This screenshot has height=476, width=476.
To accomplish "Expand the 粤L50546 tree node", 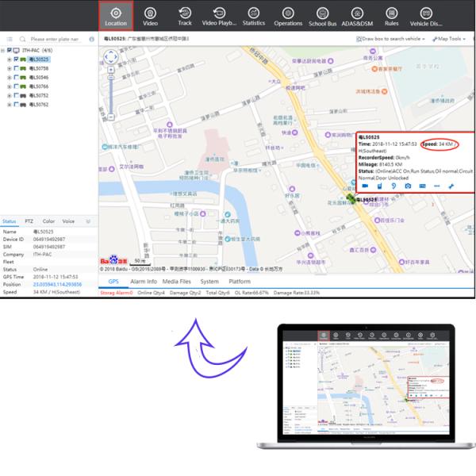I will click(9, 78).
